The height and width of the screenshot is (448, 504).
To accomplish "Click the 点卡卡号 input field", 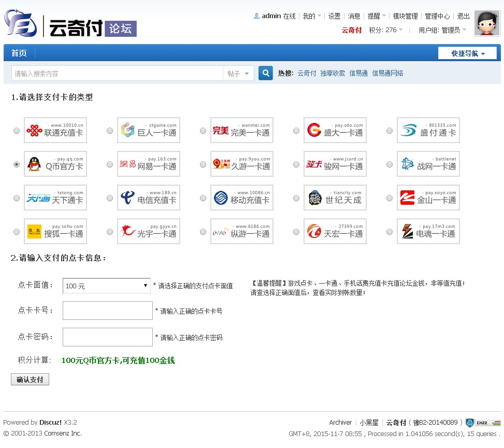I will [x=108, y=311].
